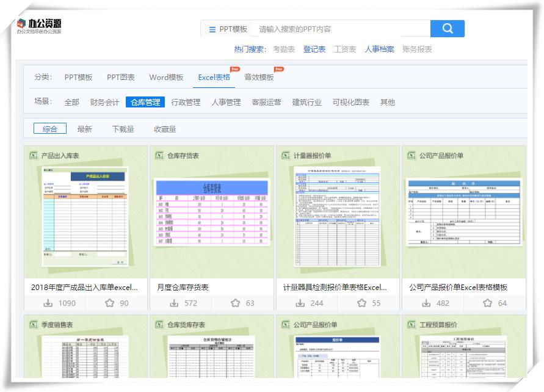Click download icon beside 244
Screen dimensions: 544x392
(x=300, y=303)
